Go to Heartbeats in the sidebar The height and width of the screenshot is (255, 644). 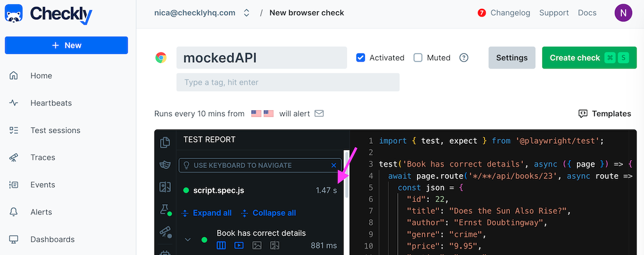click(51, 103)
